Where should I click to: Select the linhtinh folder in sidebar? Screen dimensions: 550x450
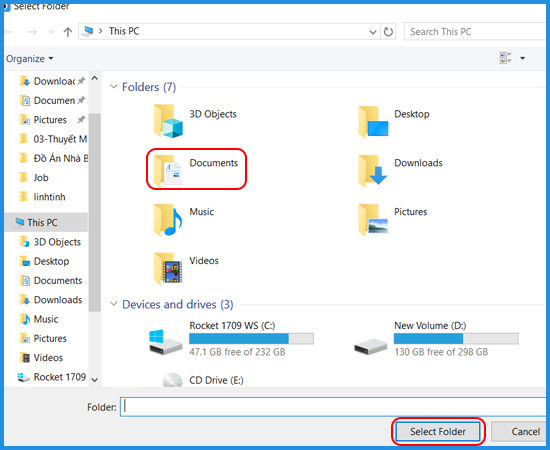click(x=43, y=197)
